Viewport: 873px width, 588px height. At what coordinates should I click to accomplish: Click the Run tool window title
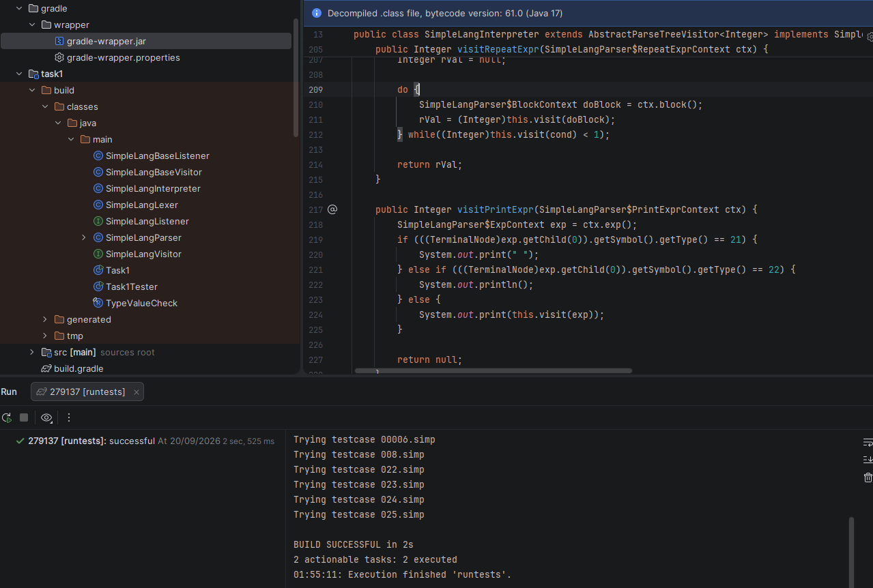[9, 392]
